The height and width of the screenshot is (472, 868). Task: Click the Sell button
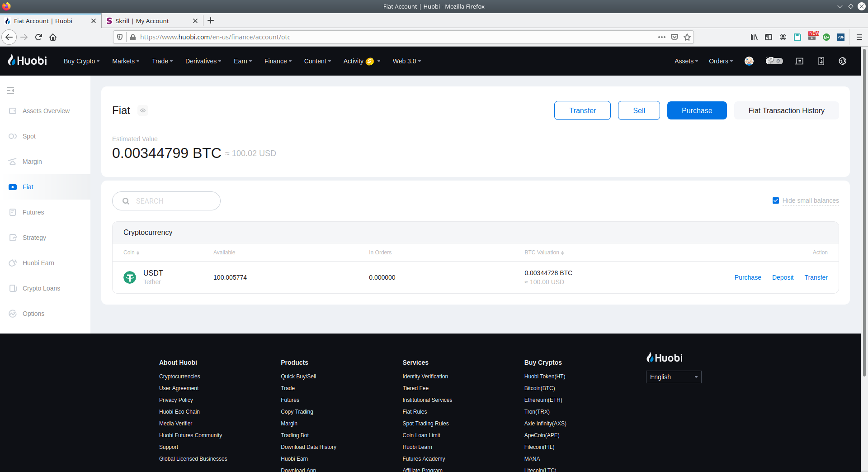point(639,110)
